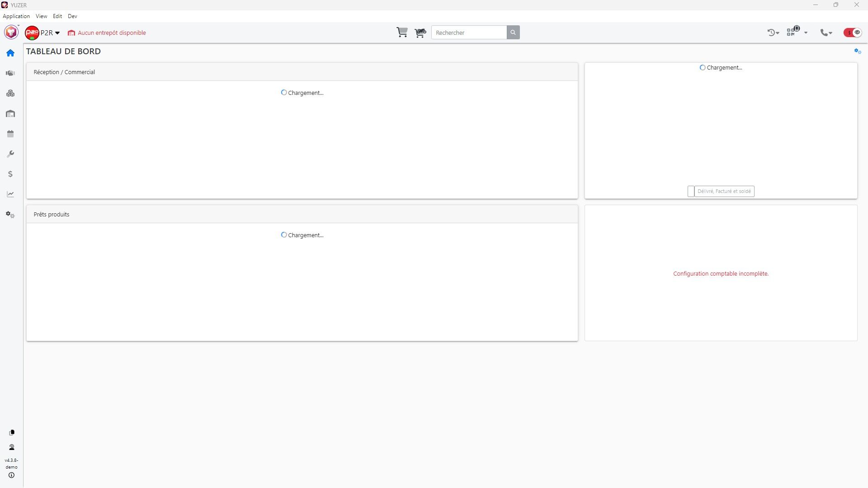
Task: Expand the phone calls dropdown
Action: tap(826, 33)
